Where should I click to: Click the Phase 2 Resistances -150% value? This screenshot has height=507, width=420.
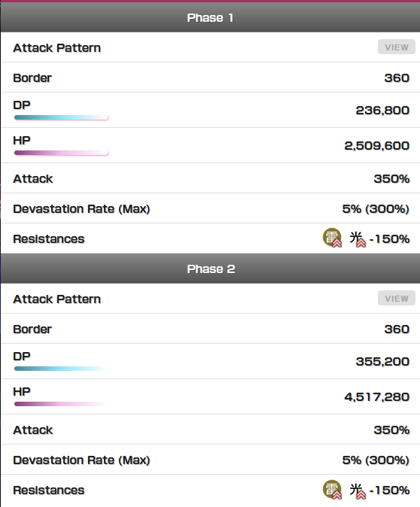pos(390,490)
